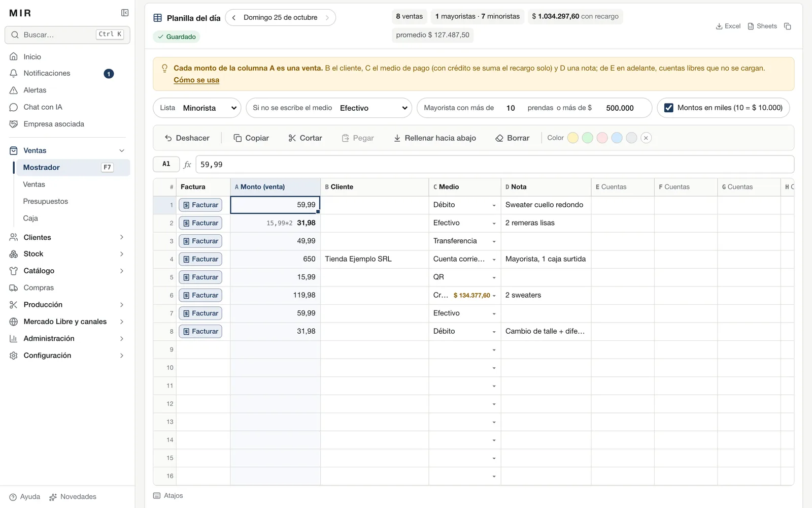The height and width of the screenshot is (508, 812).
Task: Open Ayuda in the sidebar footer
Action: pyautogui.click(x=25, y=497)
